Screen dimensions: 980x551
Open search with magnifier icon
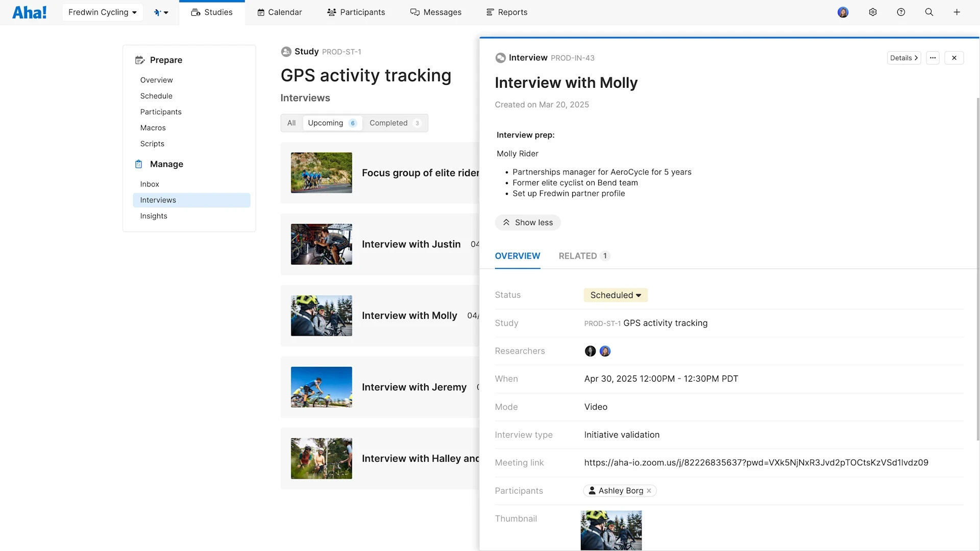929,12
